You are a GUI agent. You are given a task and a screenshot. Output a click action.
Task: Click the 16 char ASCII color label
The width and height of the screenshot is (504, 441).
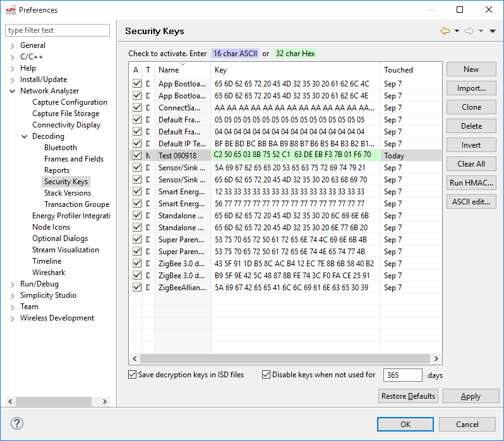[235, 54]
